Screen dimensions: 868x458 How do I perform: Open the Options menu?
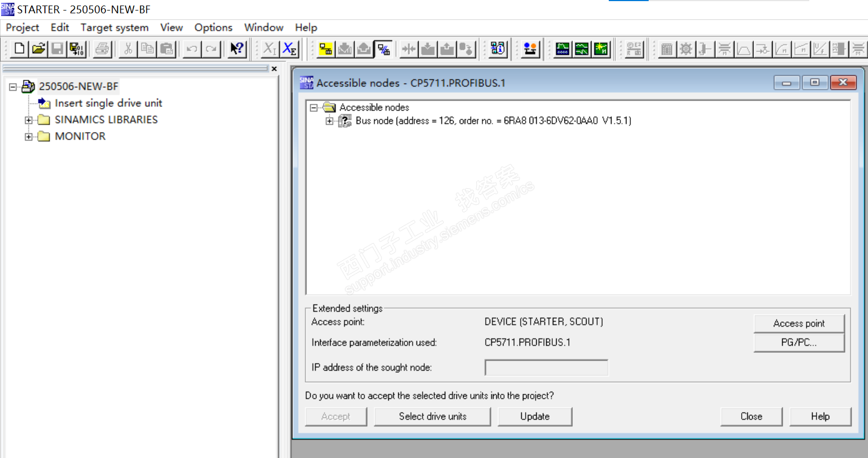click(x=213, y=27)
